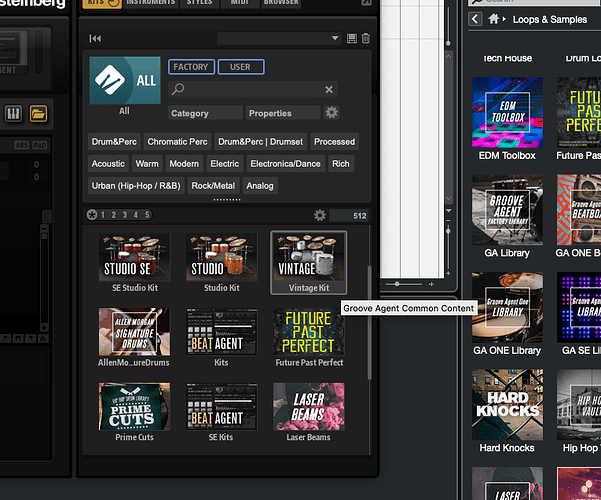
Task: Click the Analog tag
Action: pyautogui.click(x=260, y=186)
